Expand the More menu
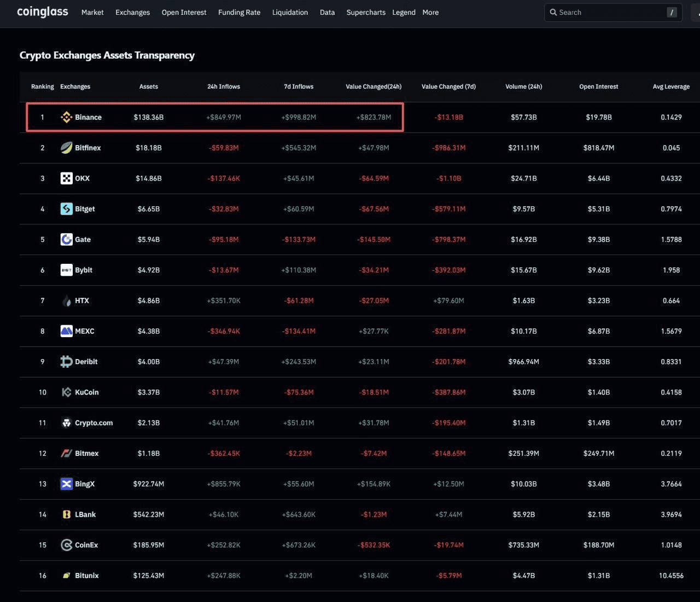700x602 pixels. 430,12
